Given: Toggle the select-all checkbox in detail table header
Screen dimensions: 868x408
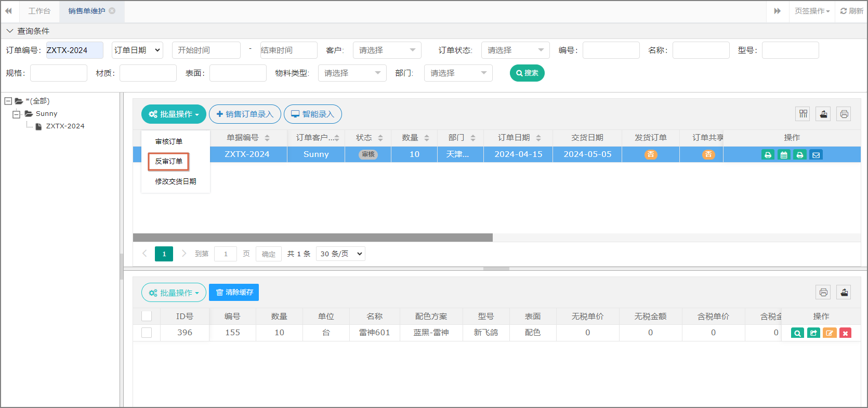Looking at the screenshot, I should 147,316.
